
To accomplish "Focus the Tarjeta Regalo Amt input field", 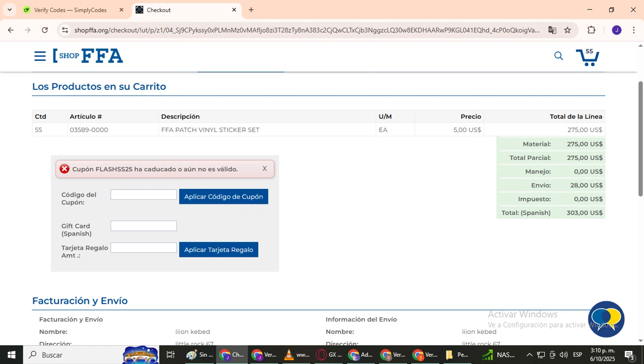I will [143, 248].
